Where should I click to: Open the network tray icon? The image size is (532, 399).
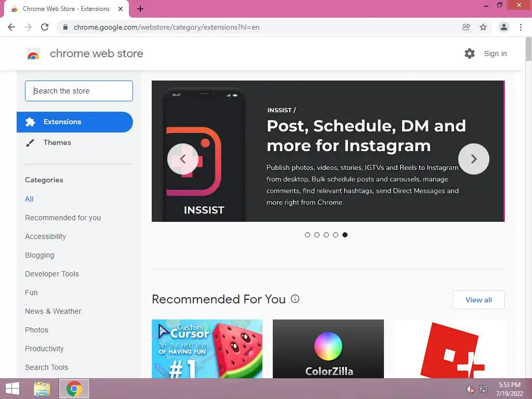tap(483, 389)
